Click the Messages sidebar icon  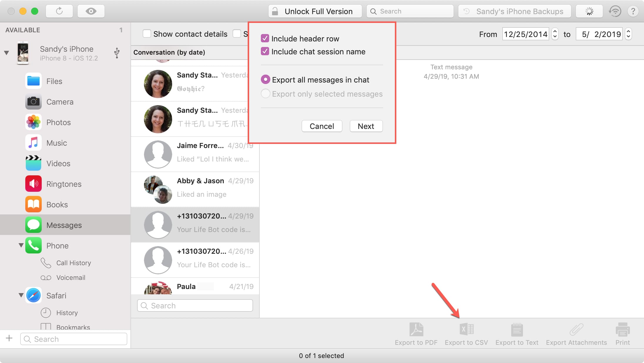point(33,225)
